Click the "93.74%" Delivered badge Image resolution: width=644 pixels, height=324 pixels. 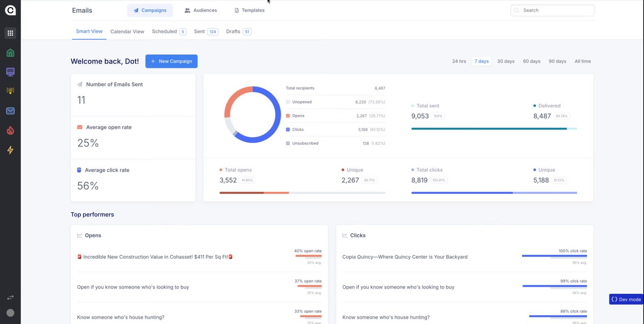click(x=562, y=116)
